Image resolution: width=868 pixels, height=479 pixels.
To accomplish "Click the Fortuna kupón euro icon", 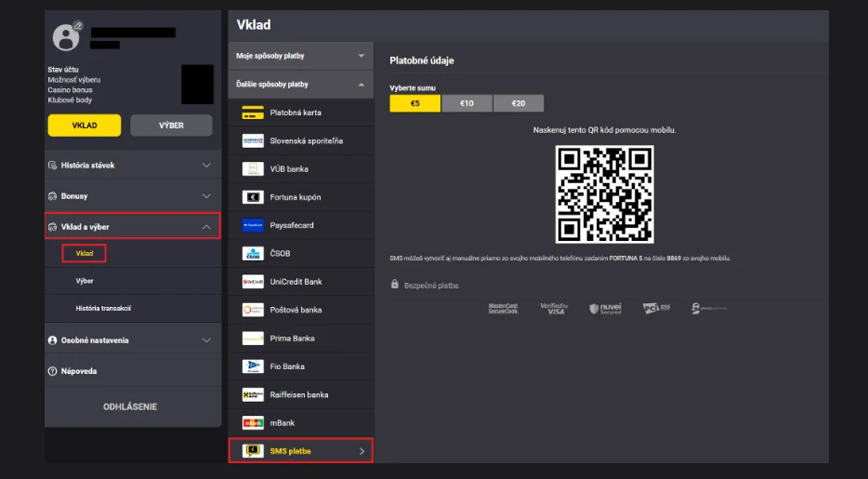I will 253,197.
